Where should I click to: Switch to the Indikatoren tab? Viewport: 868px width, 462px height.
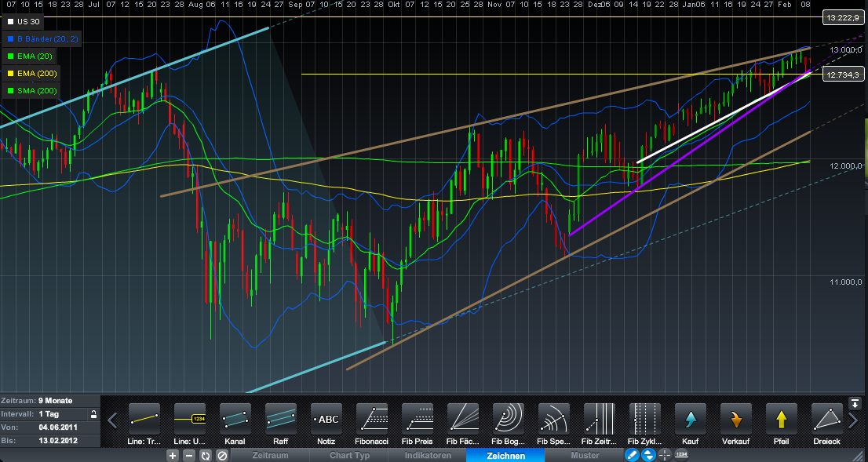point(428,456)
